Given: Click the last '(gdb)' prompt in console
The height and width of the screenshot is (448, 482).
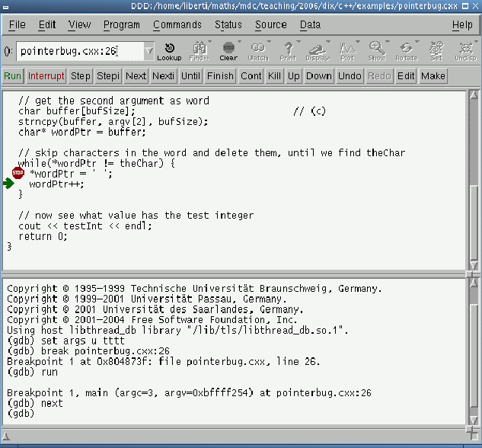Looking at the screenshot, I should (x=21, y=414).
